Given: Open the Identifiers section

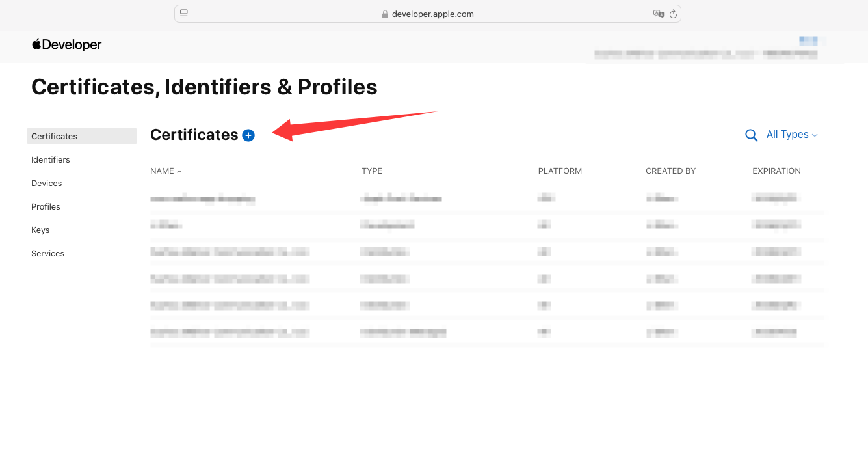Looking at the screenshot, I should coord(51,159).
